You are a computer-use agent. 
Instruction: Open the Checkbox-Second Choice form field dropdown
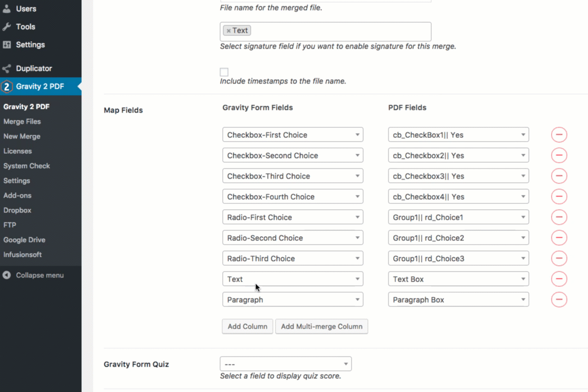[292, 155]
